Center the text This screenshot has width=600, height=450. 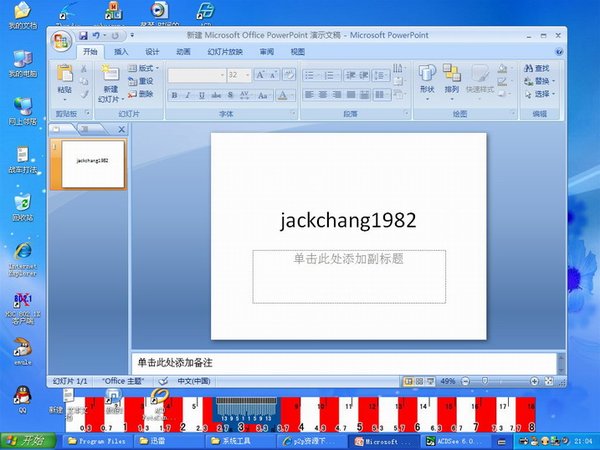(323, 95)
